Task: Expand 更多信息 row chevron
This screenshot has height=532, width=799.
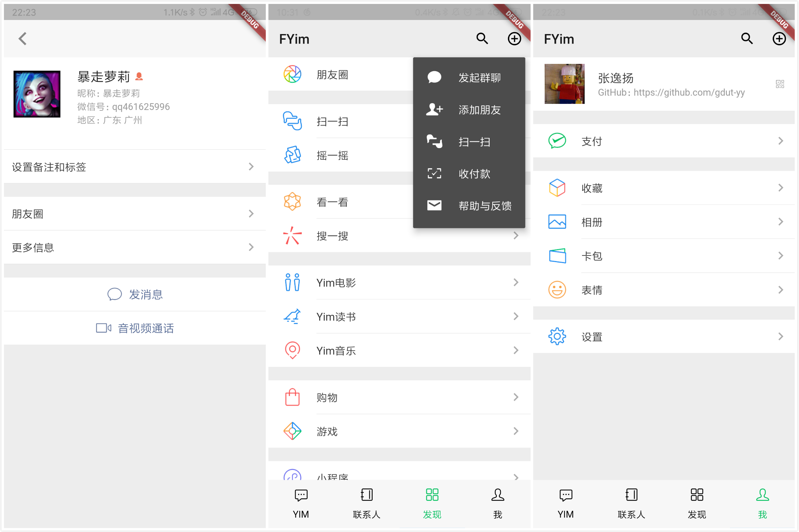Action: (251, 247)
